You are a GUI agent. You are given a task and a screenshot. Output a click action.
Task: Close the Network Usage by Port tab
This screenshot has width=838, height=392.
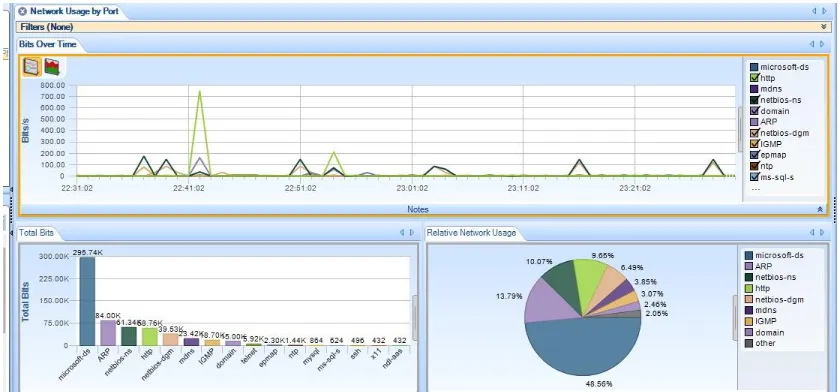[22, 11]
